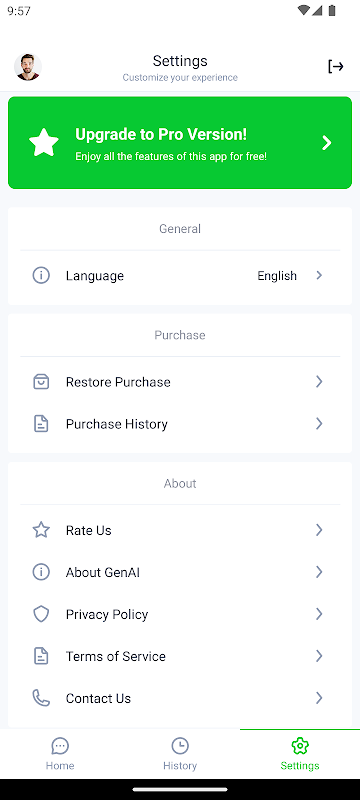The height and width of the screenshot is (800, 360).
Task: Tap the chevron beside Terms of Service
Action: [x=319, y=656]
